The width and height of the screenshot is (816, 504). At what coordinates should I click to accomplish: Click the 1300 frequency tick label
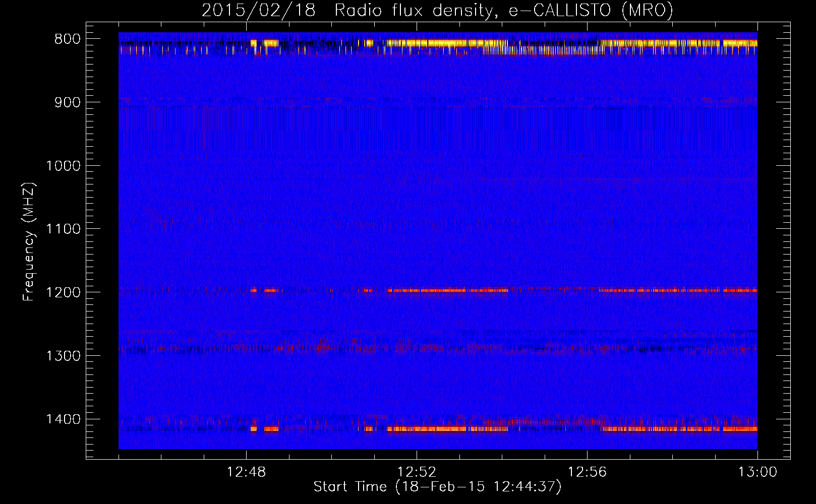(x=63, y=356)
